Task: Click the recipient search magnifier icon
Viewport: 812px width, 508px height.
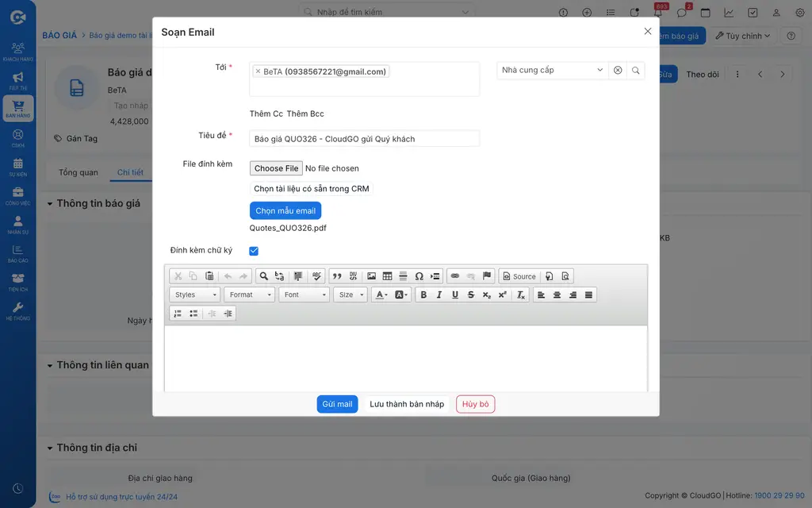Action: pos(635,71)
